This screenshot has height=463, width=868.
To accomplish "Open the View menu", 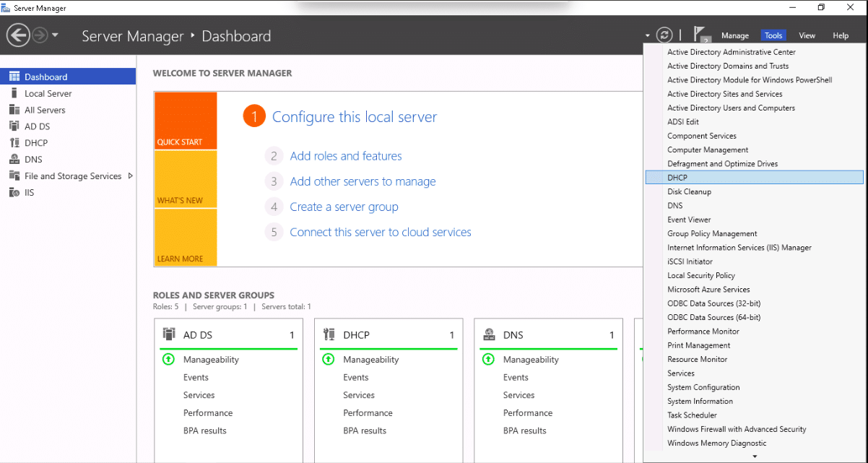I will pyautogui.click(x=807, y=35).
